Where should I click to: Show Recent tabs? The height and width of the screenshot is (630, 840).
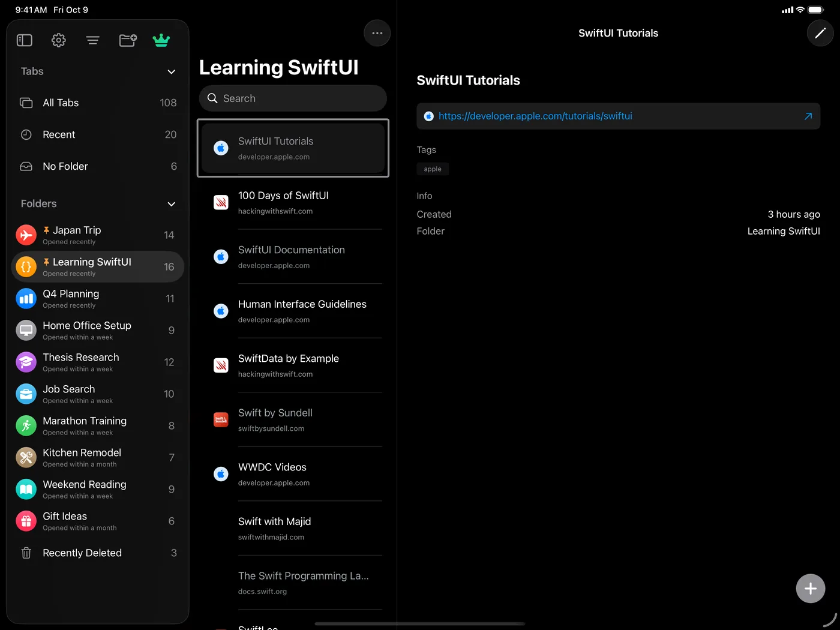click(x=98, y=135)
